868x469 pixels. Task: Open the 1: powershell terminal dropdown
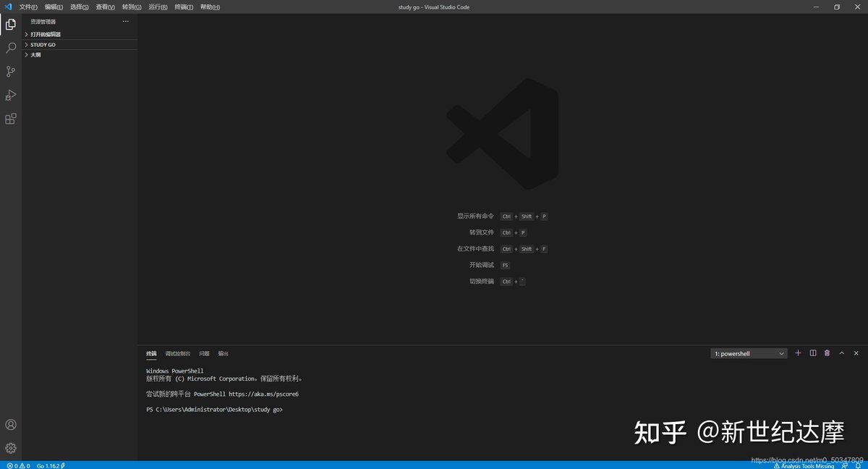click(x=749, y=354)
